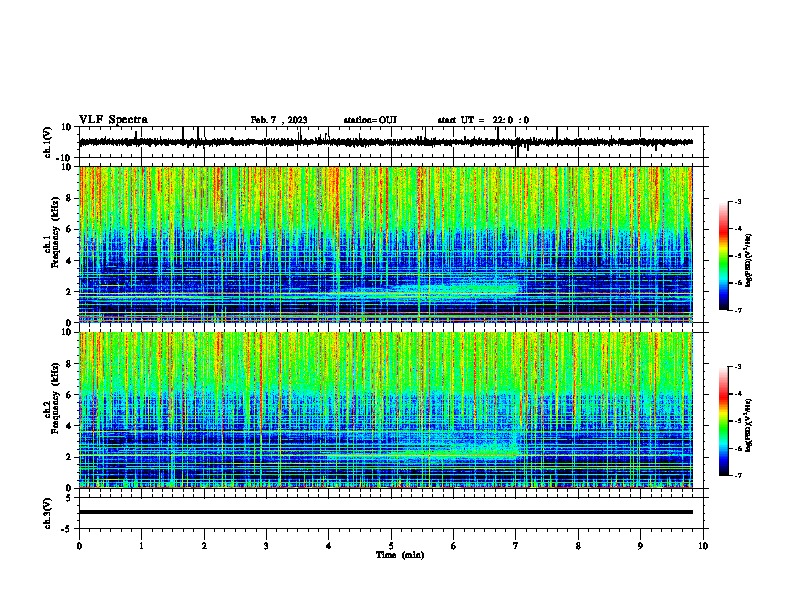Click the 'ch.1 Frequency (kHz)' axis label
Image resolution: width=792 pixels, height=612 pixels.
click(51, 232)
